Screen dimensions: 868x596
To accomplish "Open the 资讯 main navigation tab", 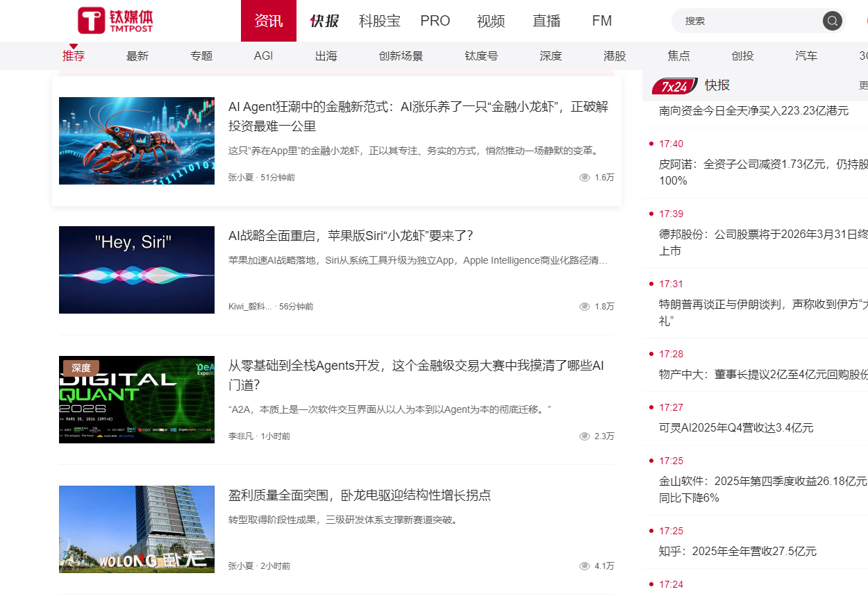I will (269, 21).
